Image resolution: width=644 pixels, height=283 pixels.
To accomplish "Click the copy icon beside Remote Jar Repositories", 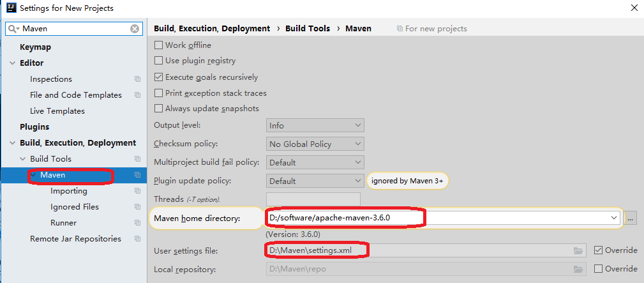I will pyautogui.click(x=137, y=239).
